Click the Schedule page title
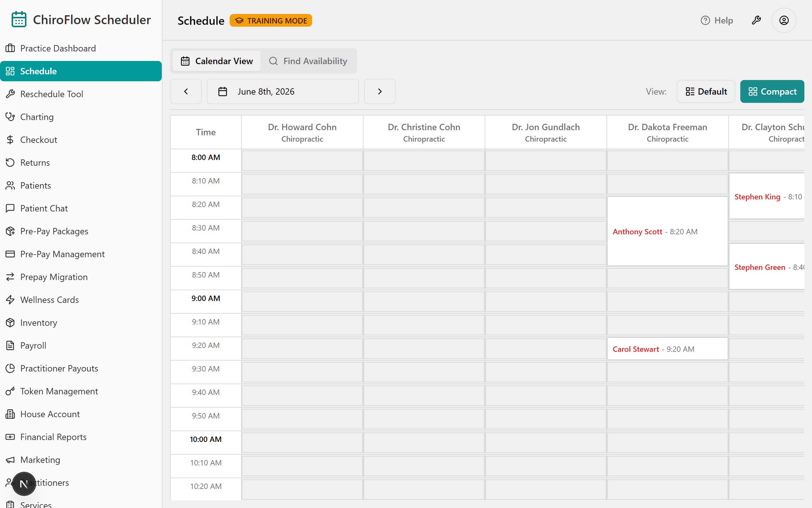812x508 pixels. click(201, 21)
